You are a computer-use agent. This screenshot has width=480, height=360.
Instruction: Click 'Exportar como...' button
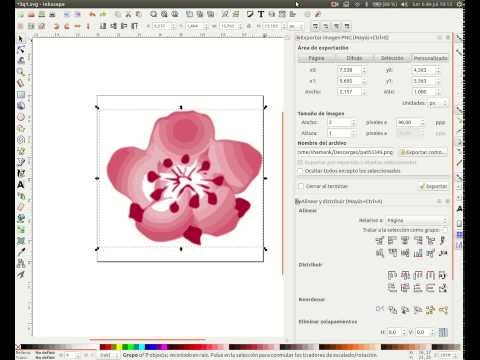[x=423, y=152]
